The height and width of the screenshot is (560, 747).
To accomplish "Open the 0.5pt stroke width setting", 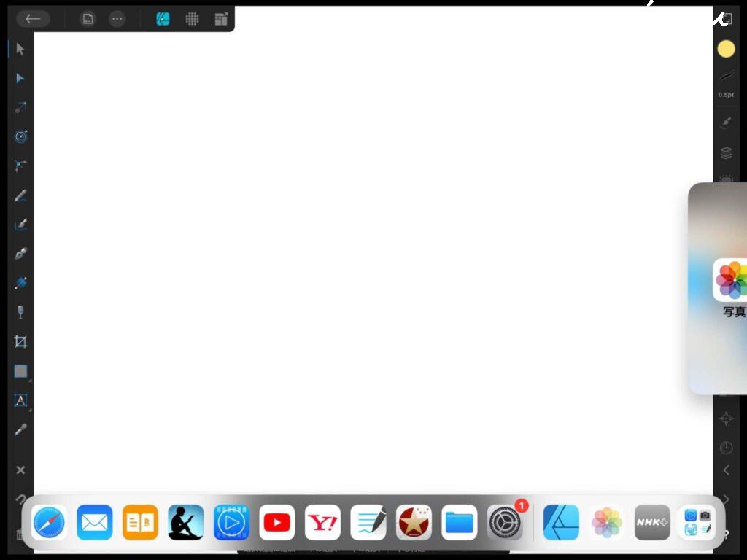I will tap(726, 82).
